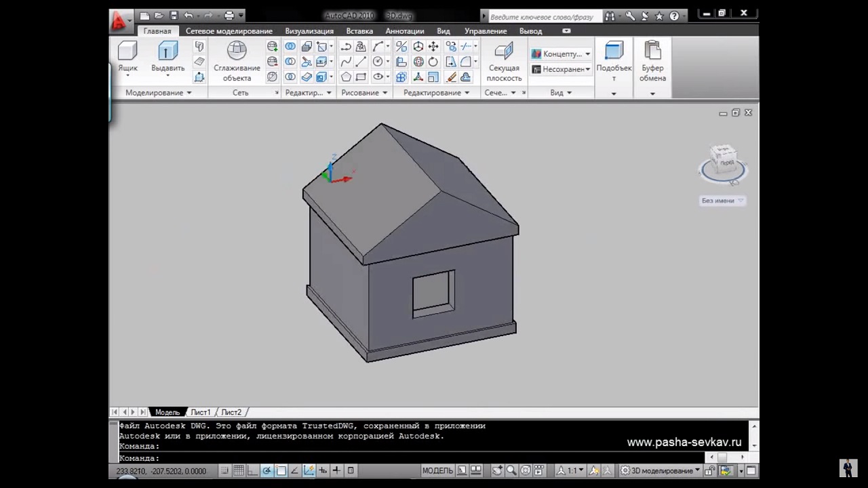Click the Section Plane (Секущая плоскость) icon
The image size is (868, 488).
pos(504,52)
